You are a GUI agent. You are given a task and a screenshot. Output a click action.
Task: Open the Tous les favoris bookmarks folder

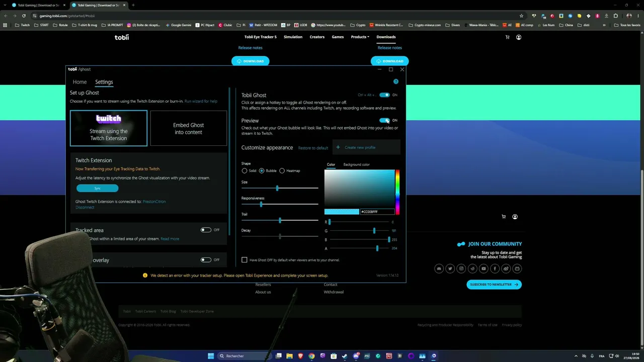point(627,25)
